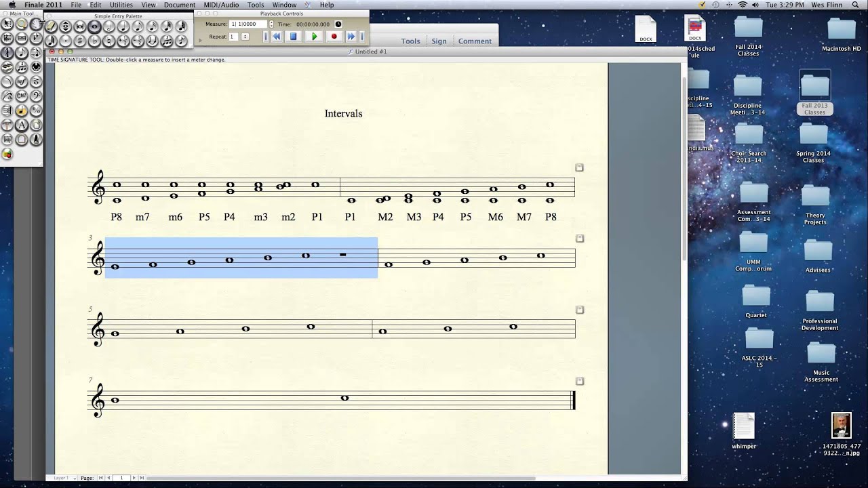Viewport: 868px width, 488px height.
Task: Open the Document menu
Action: click(x=180, y=5)
